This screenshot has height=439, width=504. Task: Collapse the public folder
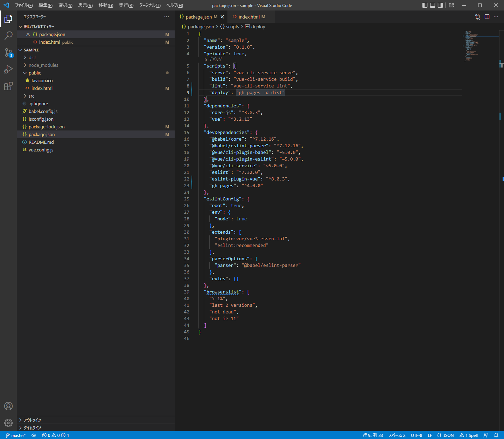[96, 73]
